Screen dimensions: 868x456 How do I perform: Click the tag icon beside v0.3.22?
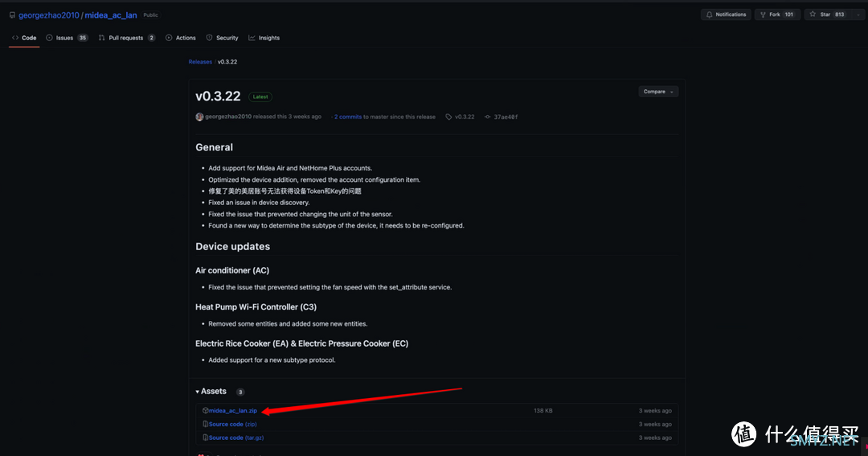[448, 117]
